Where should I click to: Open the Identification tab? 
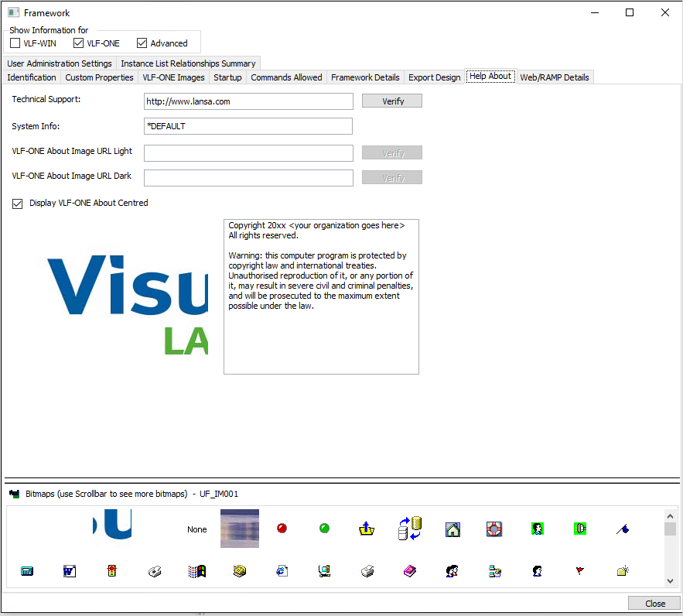(32, 77)
